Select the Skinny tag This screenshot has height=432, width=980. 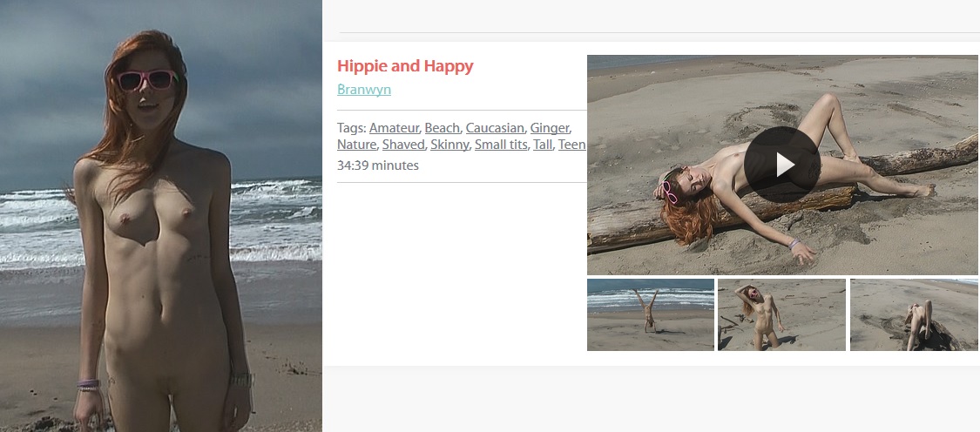coord(449,145)
